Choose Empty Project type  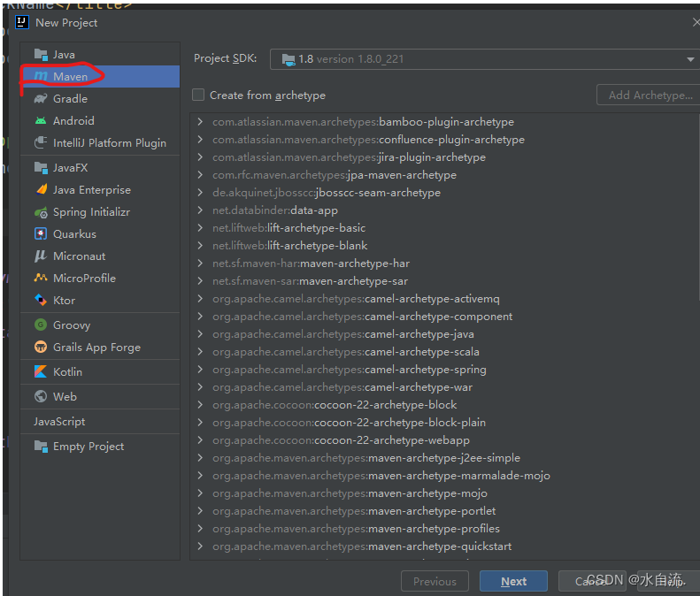coord(100,446)
